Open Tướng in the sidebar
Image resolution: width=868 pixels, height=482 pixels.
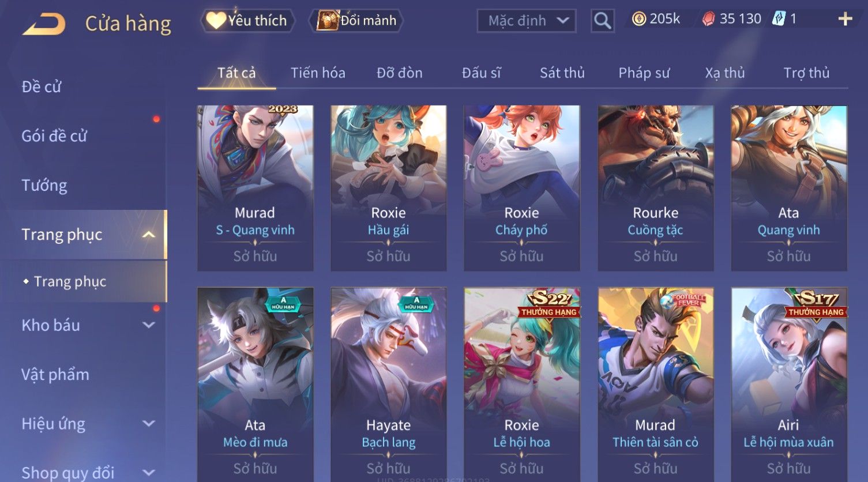coord(44,186)
